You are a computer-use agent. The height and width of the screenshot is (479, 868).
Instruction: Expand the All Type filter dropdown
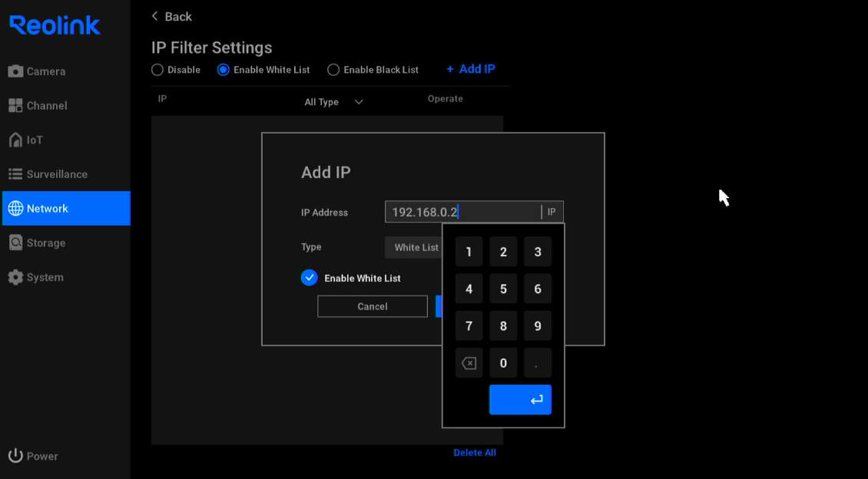pos(334,102)
